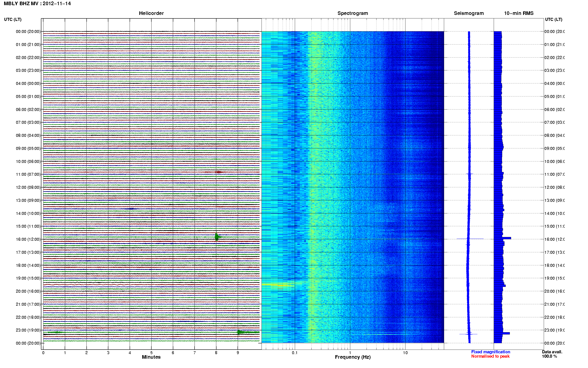Click the left '08:00 (04:00)' time label
Screen dimensions: 588x368
pyautogui.click(x=28, y=135)
